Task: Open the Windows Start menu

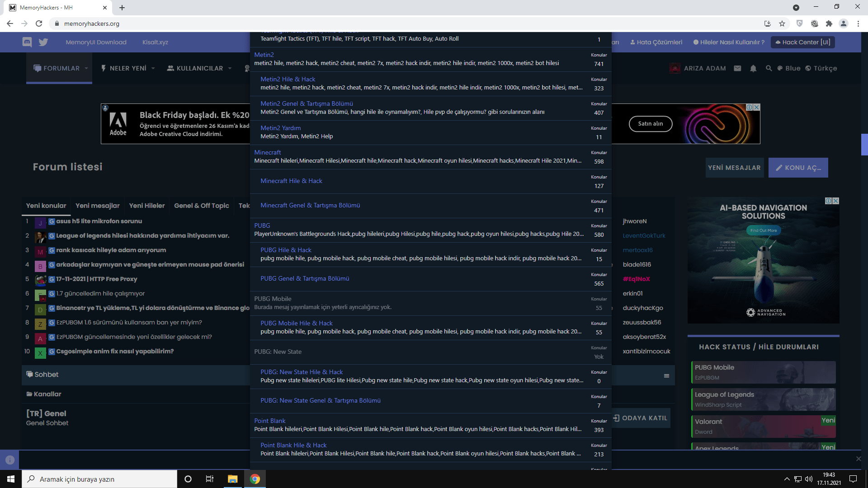Action: 11,479
